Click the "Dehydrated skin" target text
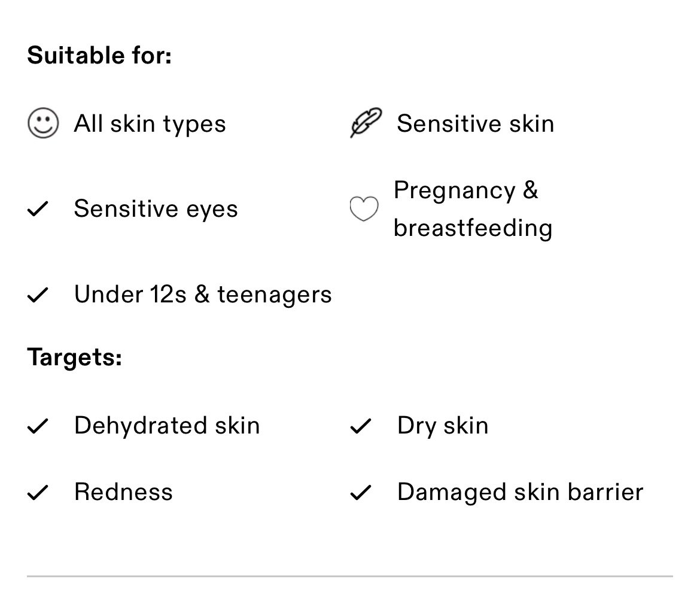 point(167,426)
